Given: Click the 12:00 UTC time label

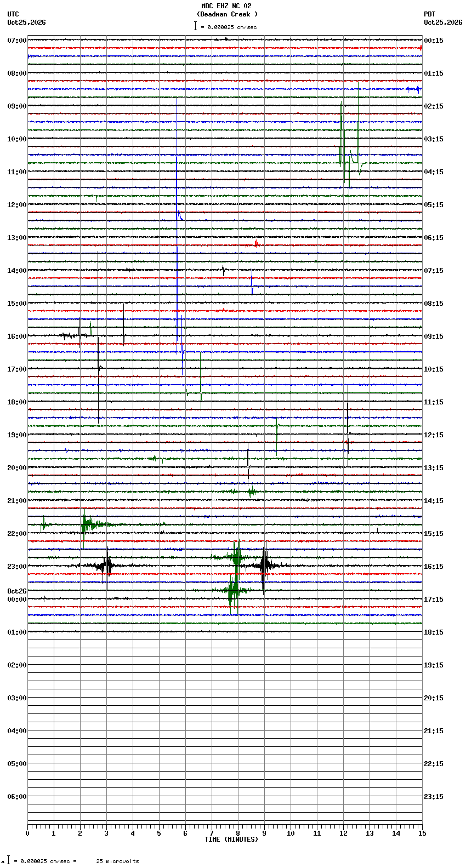Looking at the screenshot, I should click(17, 205).
